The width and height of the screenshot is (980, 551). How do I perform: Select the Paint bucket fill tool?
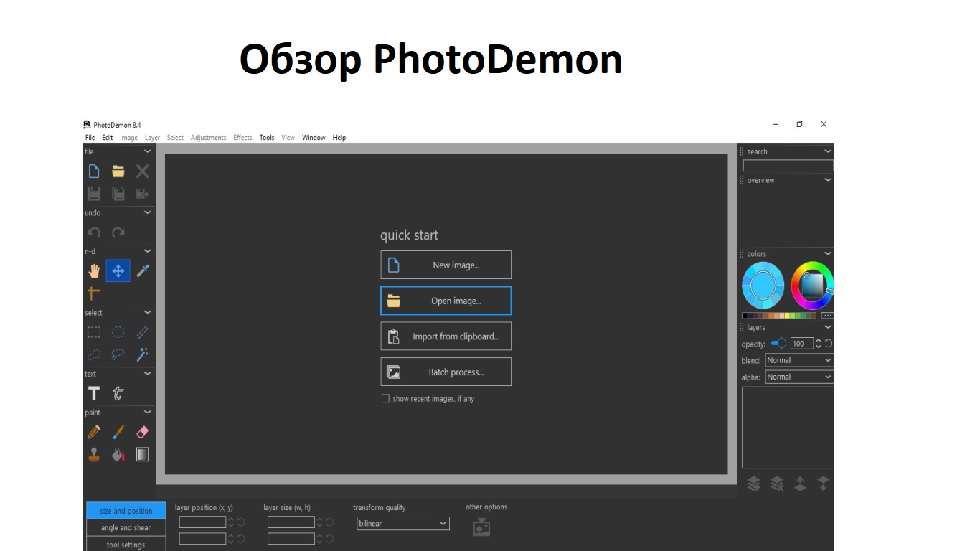point(118,454)
